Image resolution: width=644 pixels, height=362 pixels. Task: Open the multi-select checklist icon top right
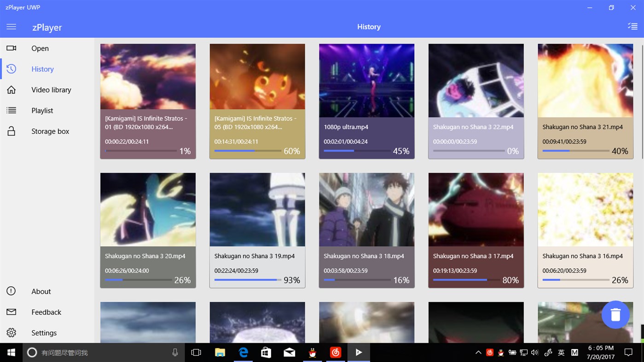point(632,26)
